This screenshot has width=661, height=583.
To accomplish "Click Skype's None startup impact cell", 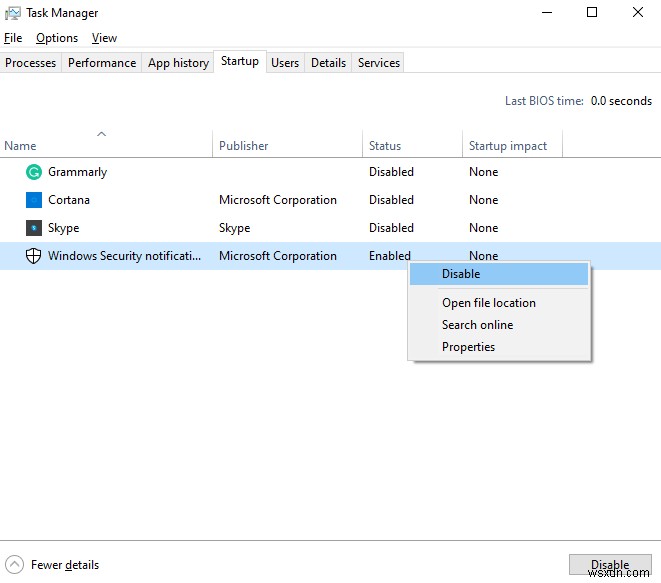I will (x=484, y=228).
